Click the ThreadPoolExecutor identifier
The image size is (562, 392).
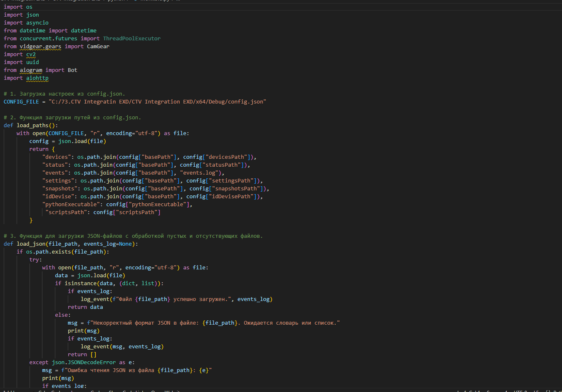tap(131, 39)
